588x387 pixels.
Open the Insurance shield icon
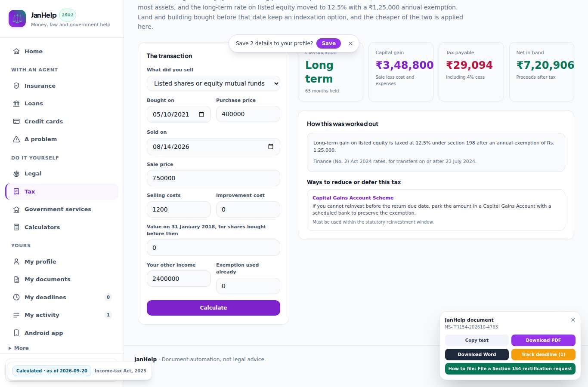[16, 86]
